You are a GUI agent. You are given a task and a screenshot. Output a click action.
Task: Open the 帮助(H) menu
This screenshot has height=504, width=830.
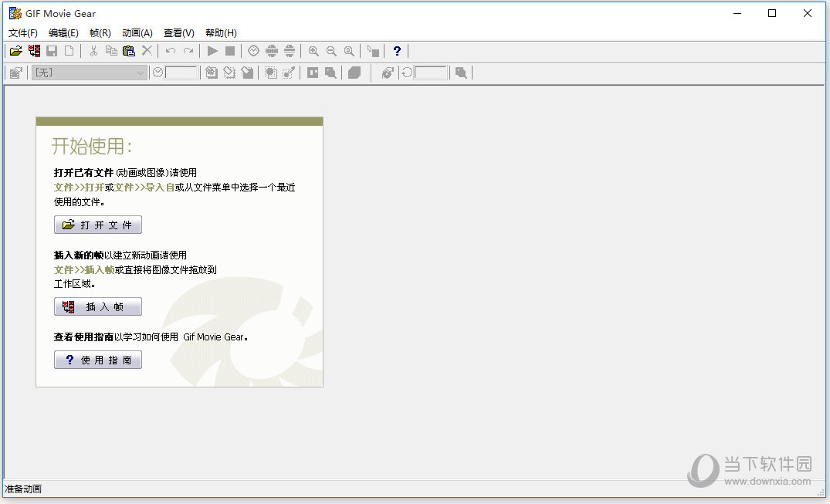221,33
